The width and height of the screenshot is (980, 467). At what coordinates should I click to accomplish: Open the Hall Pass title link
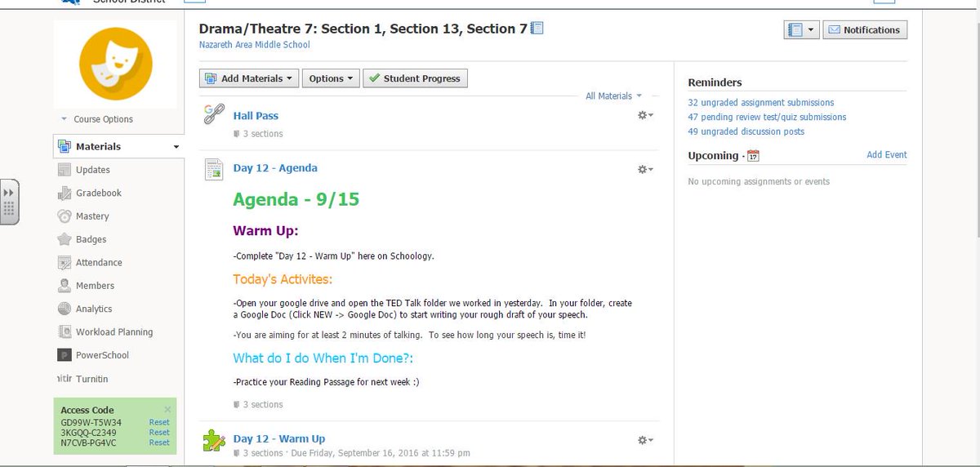click(256, 116)
